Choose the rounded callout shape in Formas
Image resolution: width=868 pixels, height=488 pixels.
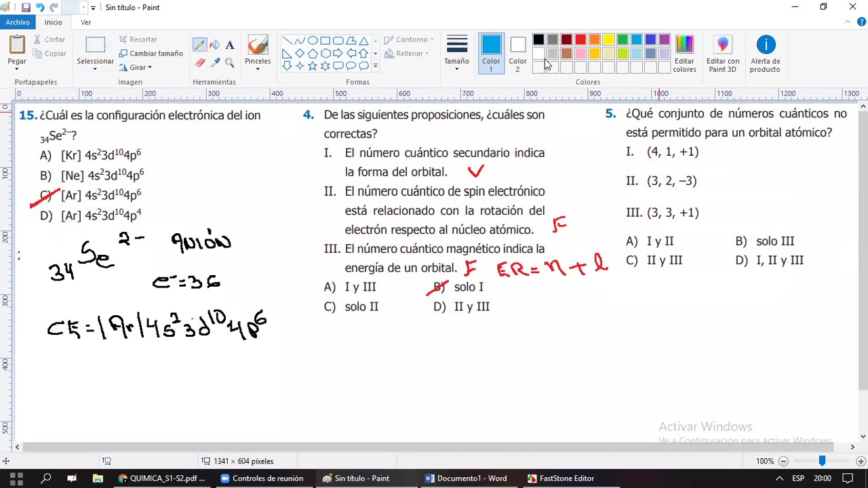pyautogui.click(x=338, y=66)
